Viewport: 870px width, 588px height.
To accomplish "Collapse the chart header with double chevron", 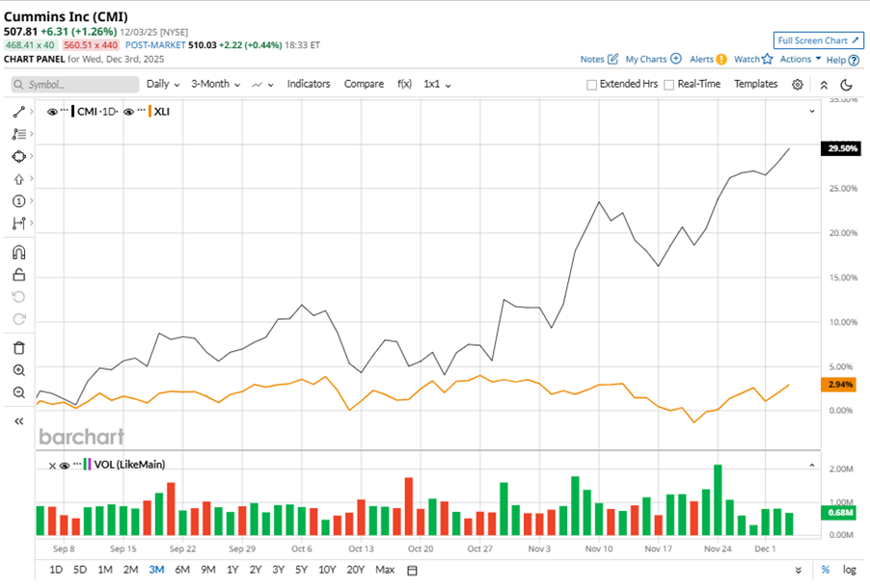I will coord(824,85).
